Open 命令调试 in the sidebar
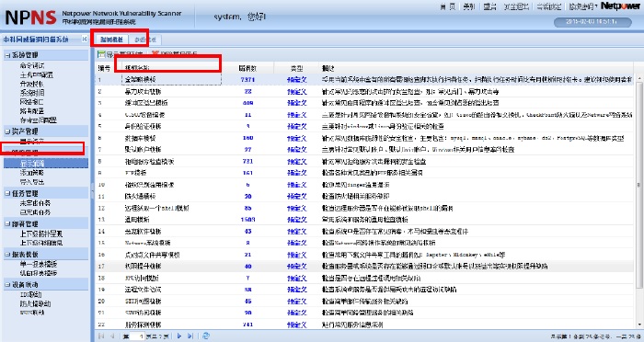This screenshot has width=644, height=342. [32, 65]
